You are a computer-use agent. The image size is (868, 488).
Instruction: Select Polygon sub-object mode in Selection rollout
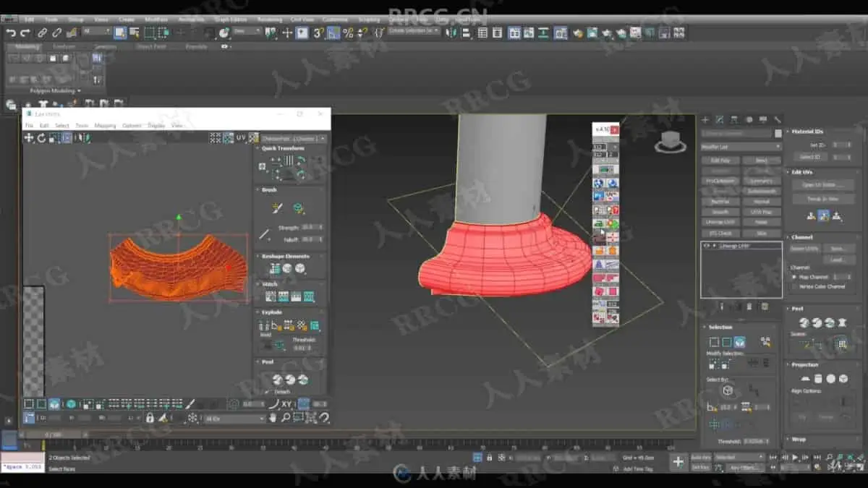pos(739,342)
